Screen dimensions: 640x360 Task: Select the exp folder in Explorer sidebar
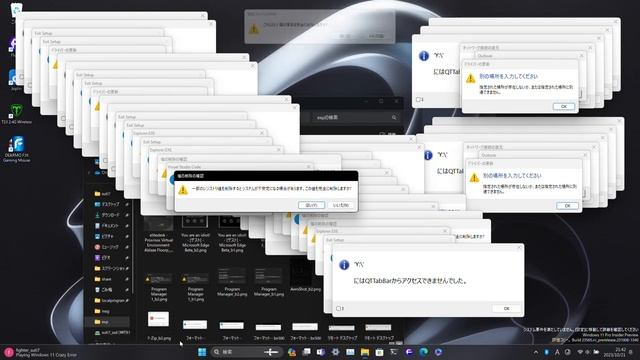[x=107, y=322]
